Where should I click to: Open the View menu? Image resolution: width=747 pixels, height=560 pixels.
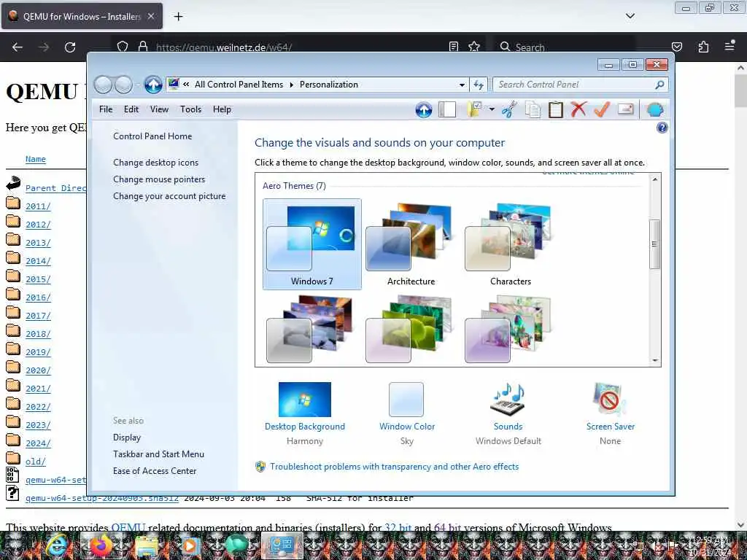click(159, 109)
